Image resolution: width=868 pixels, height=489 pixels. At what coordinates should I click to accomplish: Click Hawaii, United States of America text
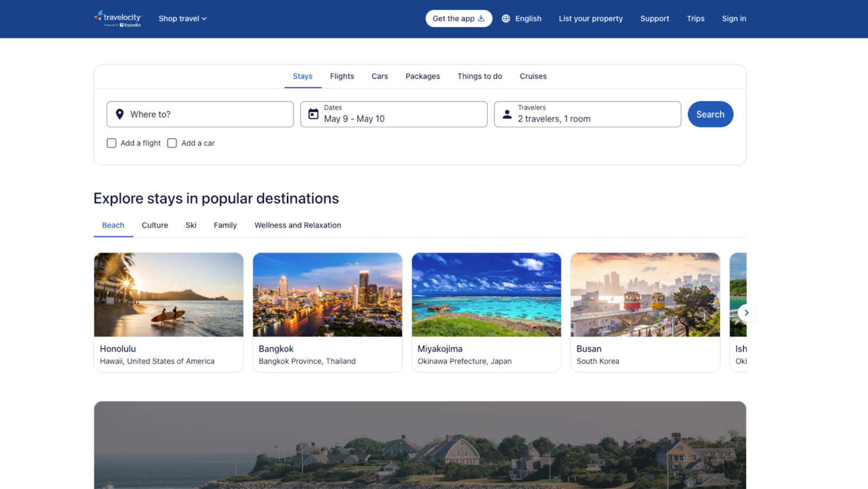(x=157, y=361)
